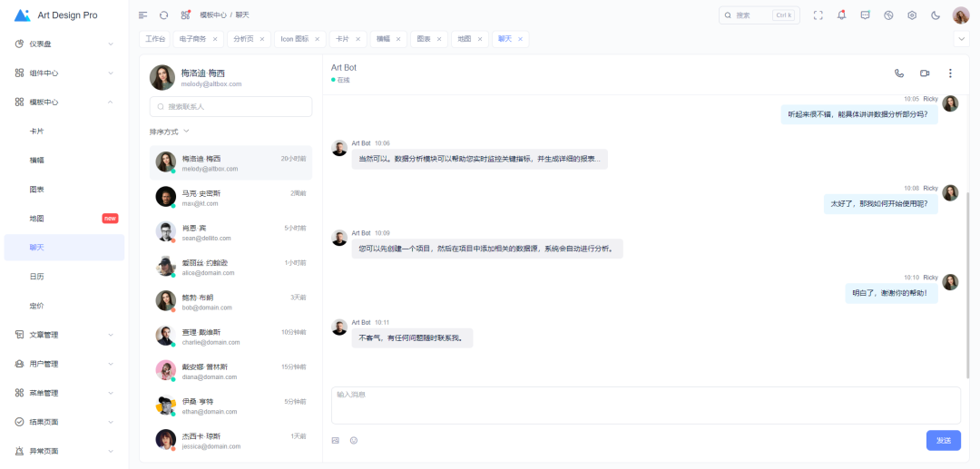Click the 不客气 message bubble

pos(412,337)
